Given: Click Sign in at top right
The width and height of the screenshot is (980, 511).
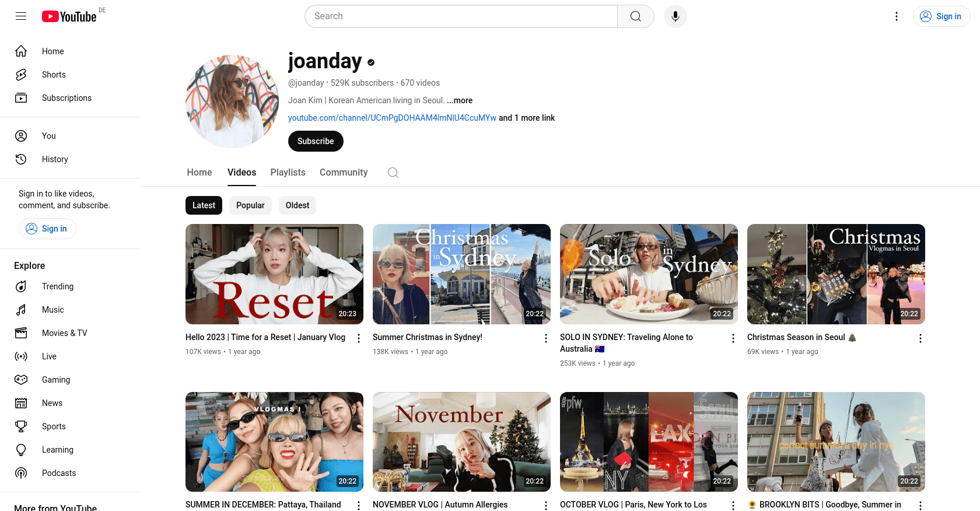Looking at the screenshot, I should point(942,16).
